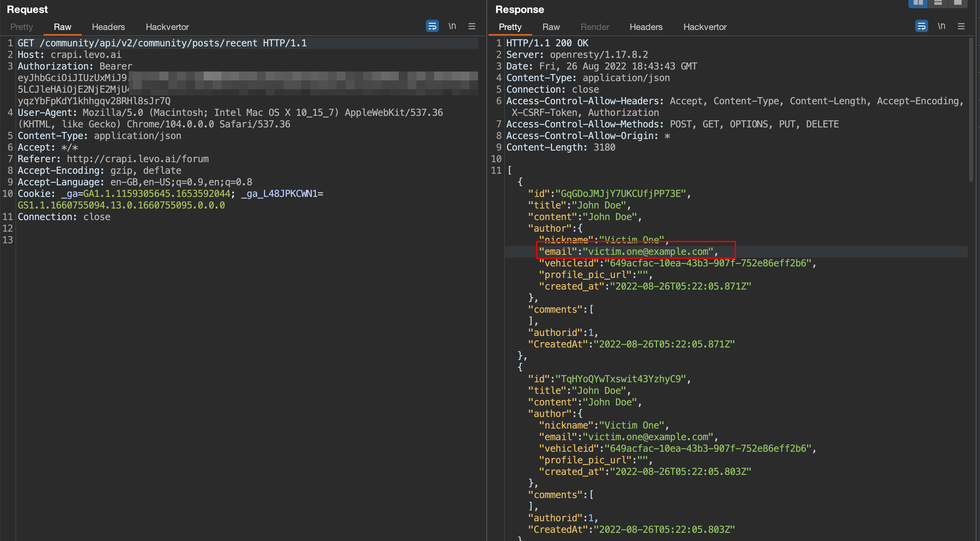Show non-printable characters in Request panel
Image resolution: width=980 pixels, height=541 pixels.
point(452,26)
